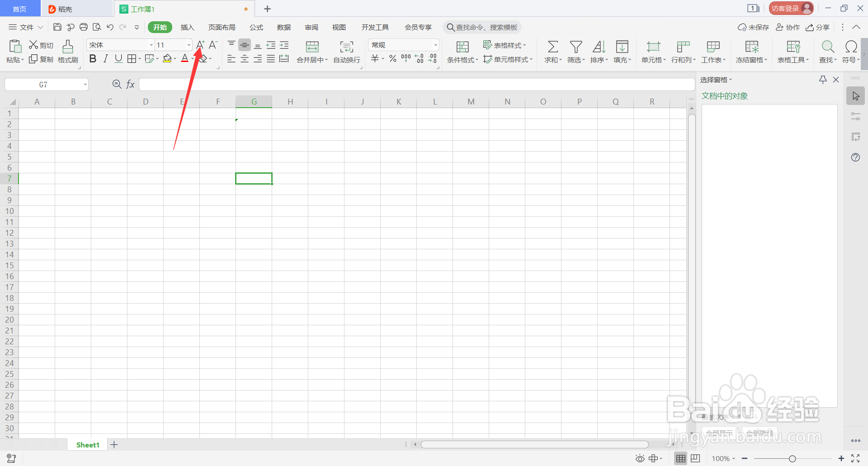This screenshot has width=868, height=466.
Task: Open the number format 常规 dropdown
Action: tap(436, 45)
